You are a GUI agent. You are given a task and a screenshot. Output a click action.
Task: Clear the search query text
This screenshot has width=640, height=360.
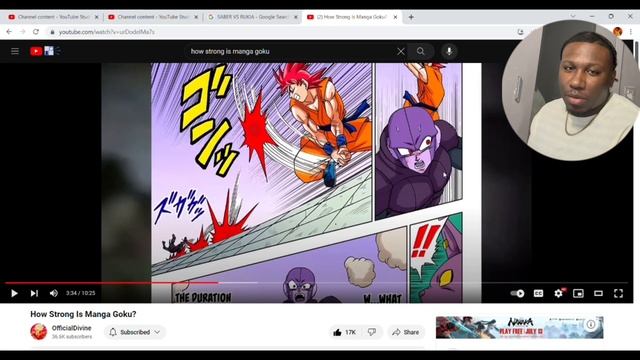[401, 51]
